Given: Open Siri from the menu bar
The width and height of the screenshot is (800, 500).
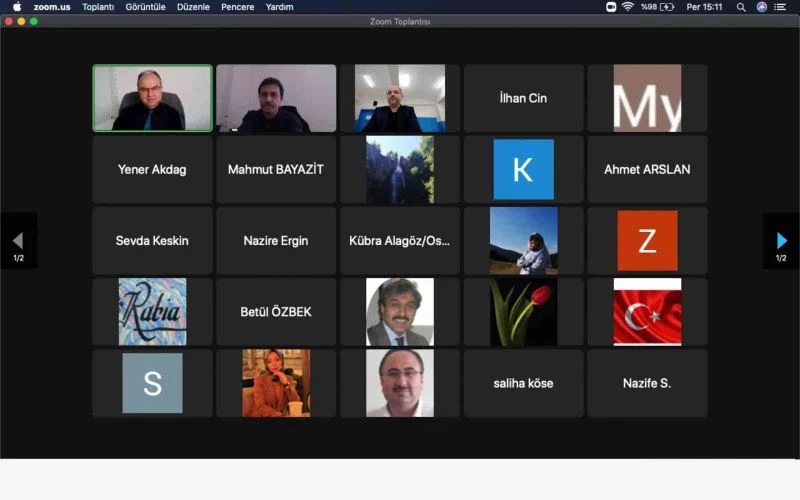Looking at the screenshot, I should [x=762, y=7].
